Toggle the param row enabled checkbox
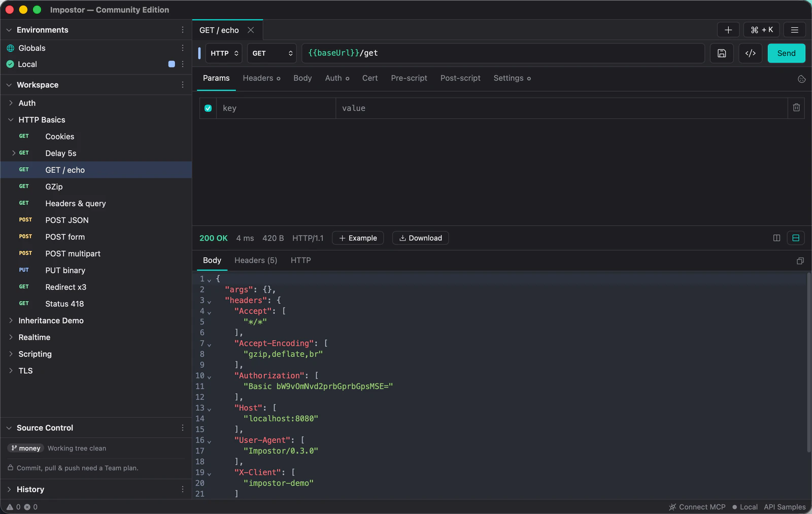The width and height of the screenshot is (812, 514). pos(208,108)
